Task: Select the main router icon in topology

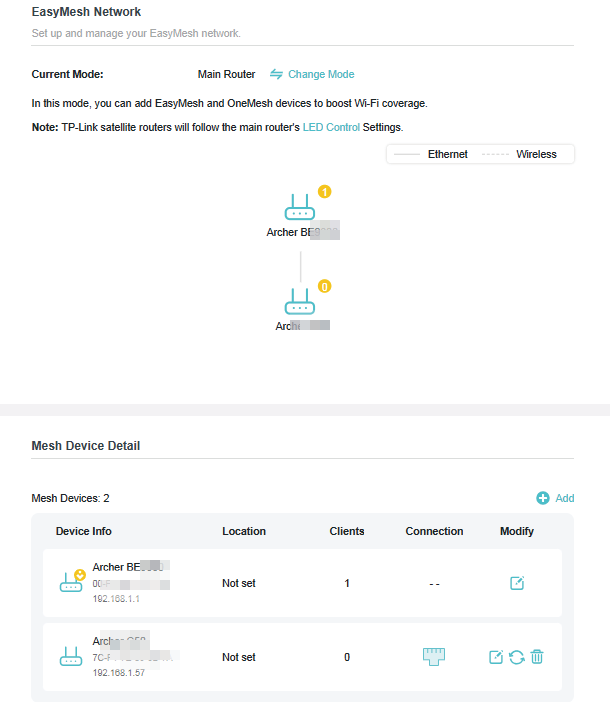Action: [x=300, y=207]
